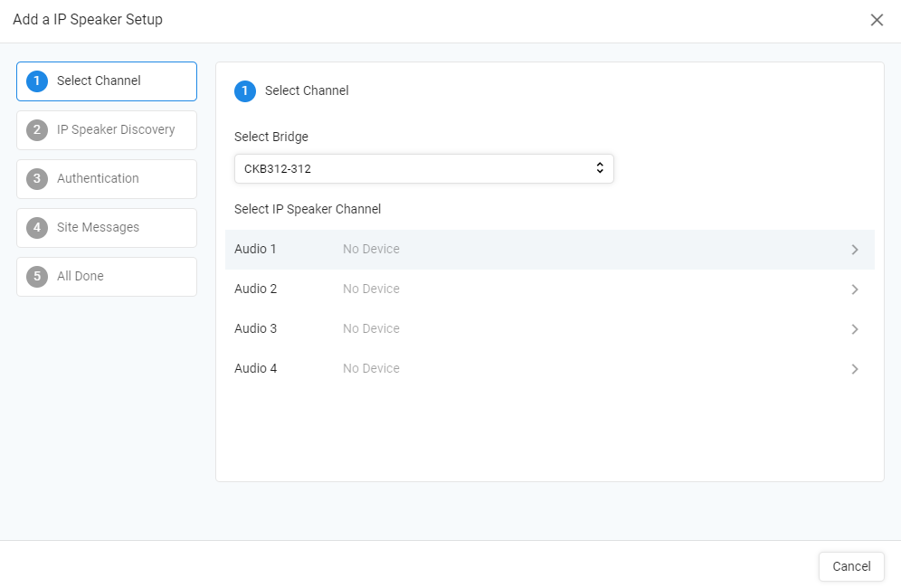Expand Audio 2 channel chevron

point(855,289)
